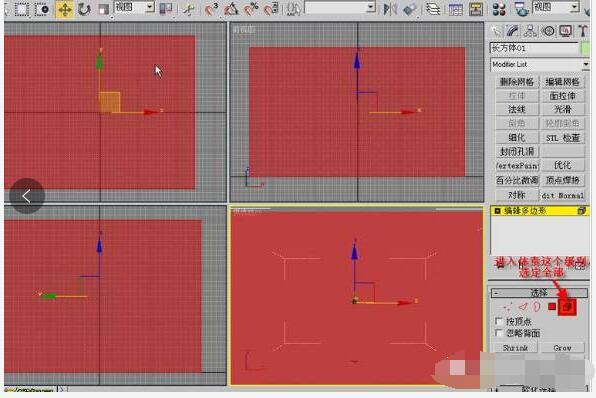Click the Edit Normal modifier button
Screen dimensions: 596x398
point(562,195)
